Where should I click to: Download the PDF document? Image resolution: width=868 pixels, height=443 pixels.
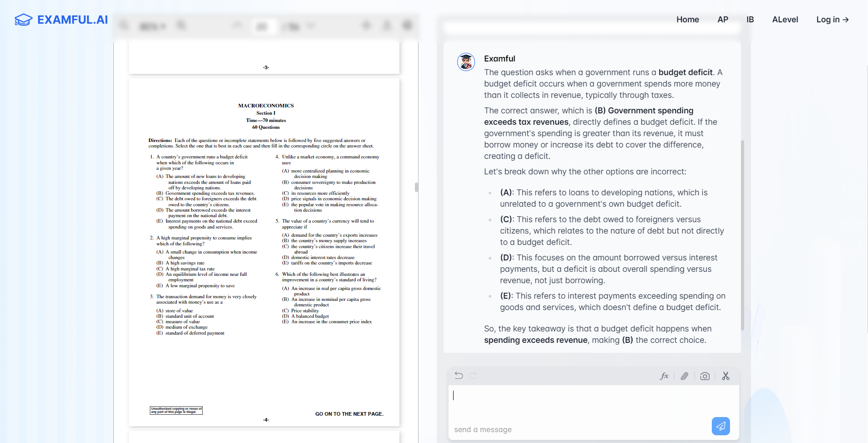387,25
